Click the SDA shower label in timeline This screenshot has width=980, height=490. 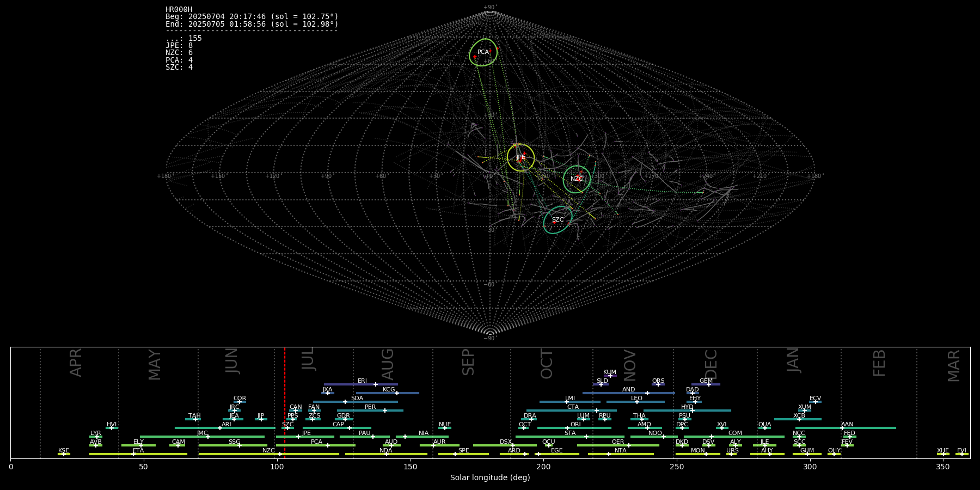(x=357, y=399)
